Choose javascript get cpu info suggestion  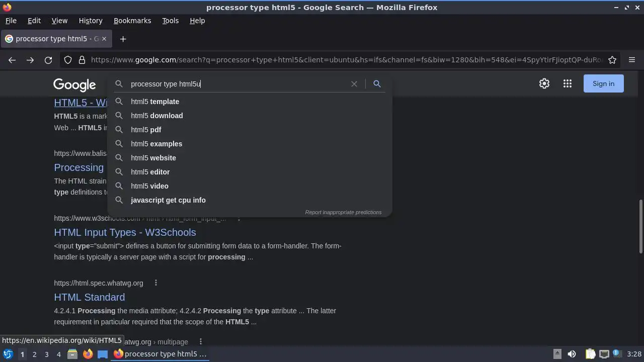250,200
